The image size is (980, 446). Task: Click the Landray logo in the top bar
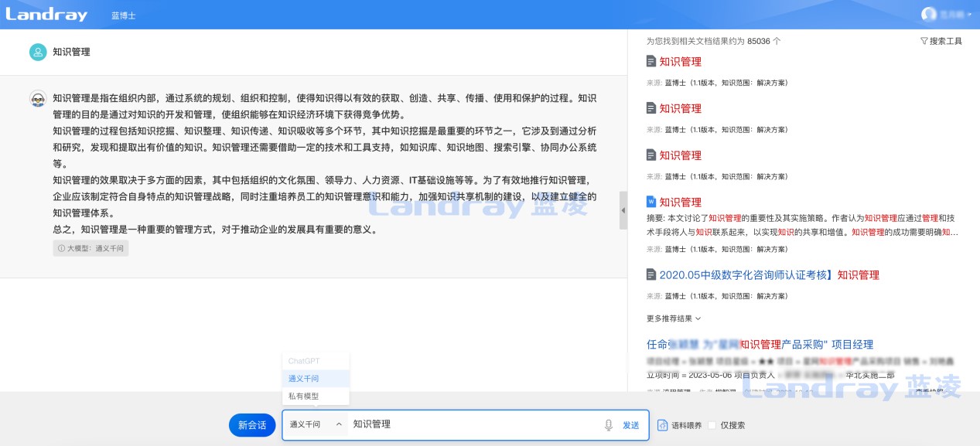tap(46, 14)
